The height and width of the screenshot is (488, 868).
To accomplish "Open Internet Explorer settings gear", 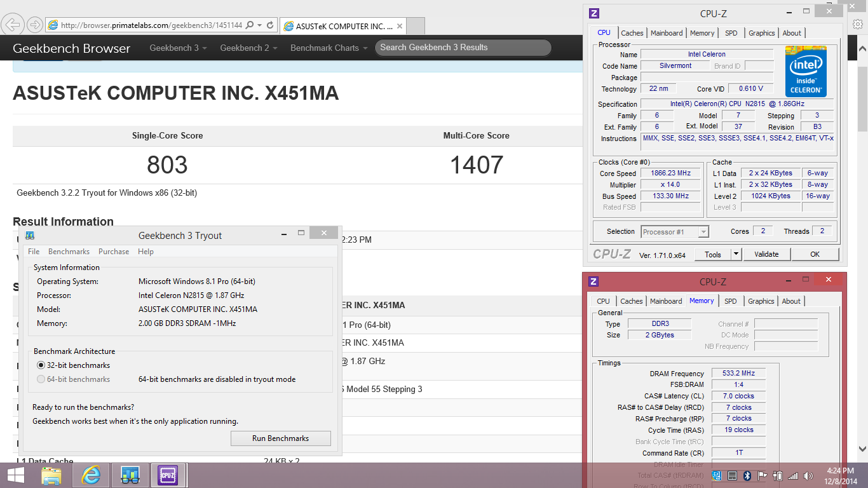I will (x=858, y=24).
